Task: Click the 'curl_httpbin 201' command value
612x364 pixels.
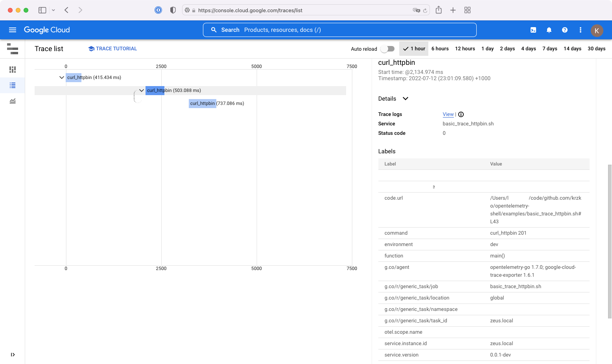Action: click(508, 233)
